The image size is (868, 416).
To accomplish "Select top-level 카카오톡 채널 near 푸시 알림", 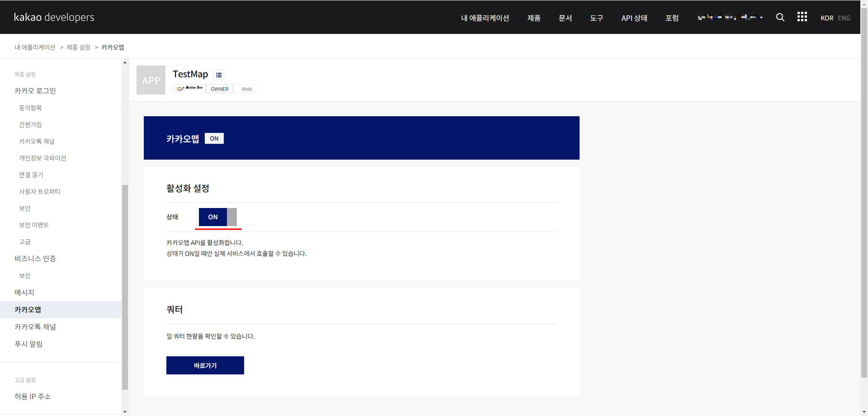I will point(35,327).
